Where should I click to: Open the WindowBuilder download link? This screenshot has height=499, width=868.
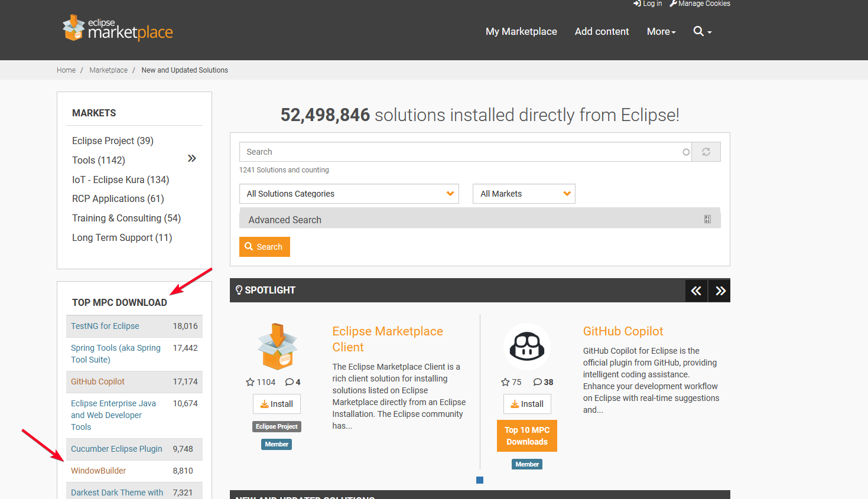(x=99, y=471)
